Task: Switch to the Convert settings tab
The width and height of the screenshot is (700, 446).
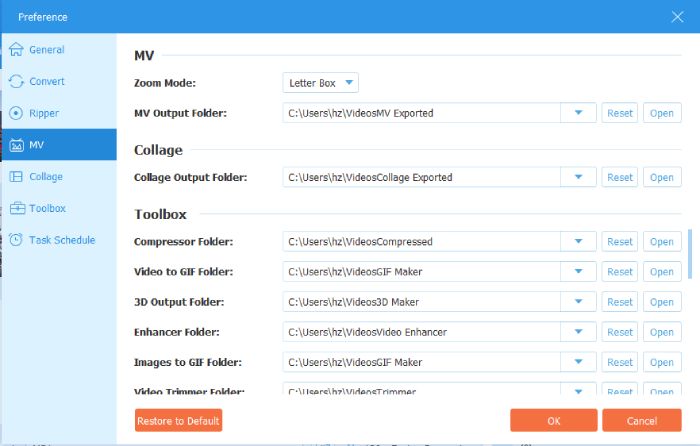Action: (47, 81)
